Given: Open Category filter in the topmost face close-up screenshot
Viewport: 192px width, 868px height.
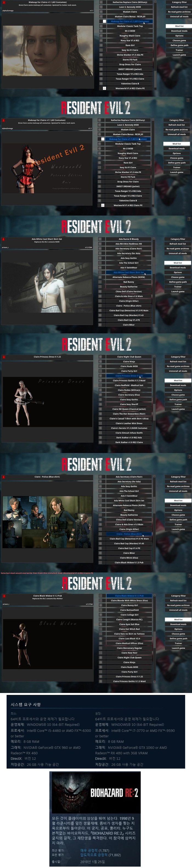Looking at the screenshot, I should coord(179,2).
